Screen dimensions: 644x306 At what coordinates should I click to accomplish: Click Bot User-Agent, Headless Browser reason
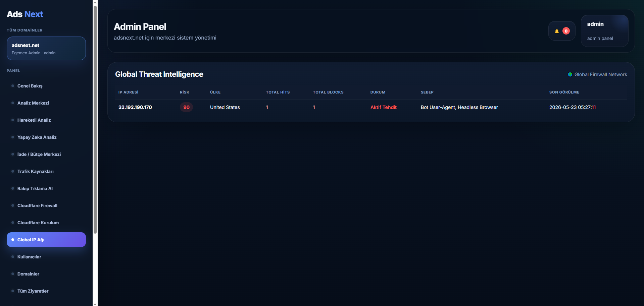click(459, 107)
